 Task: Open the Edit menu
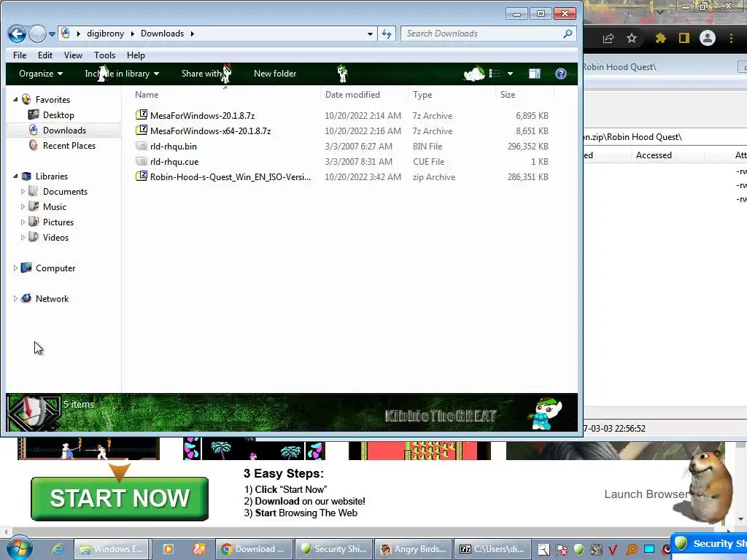(44, 55)
